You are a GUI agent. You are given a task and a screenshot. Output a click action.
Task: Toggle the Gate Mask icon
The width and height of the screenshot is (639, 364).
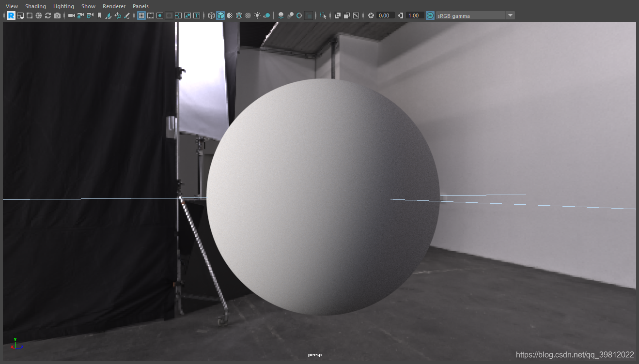point(169,15)
